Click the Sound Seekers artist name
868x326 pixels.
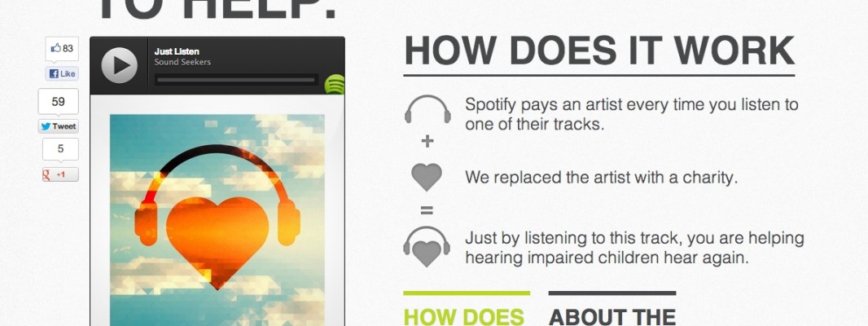point(182,62)
